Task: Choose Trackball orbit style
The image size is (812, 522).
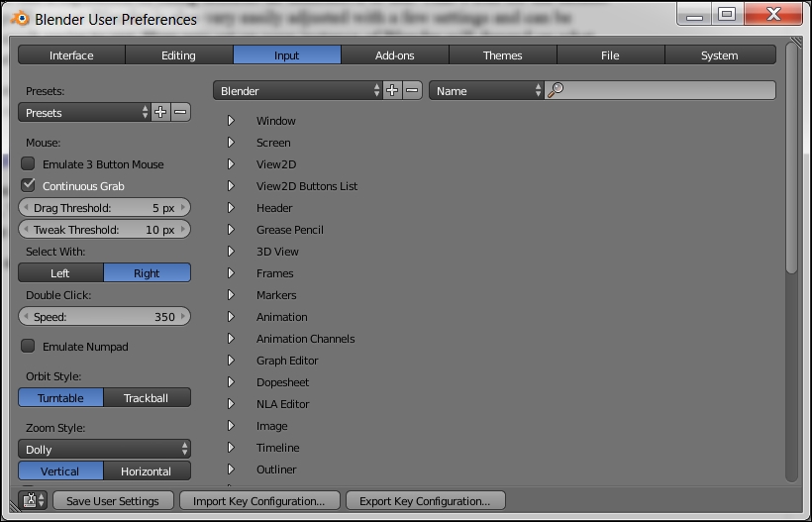Action: click(148, 398)
